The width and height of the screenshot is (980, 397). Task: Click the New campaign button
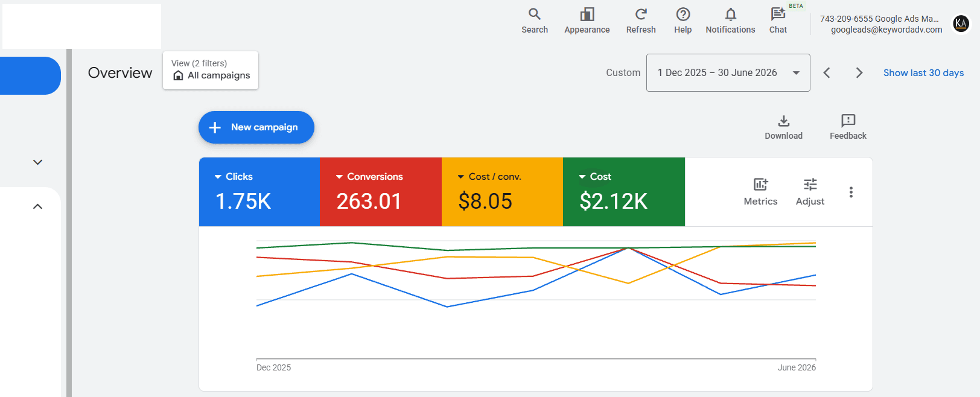click(x=256, y=127)
